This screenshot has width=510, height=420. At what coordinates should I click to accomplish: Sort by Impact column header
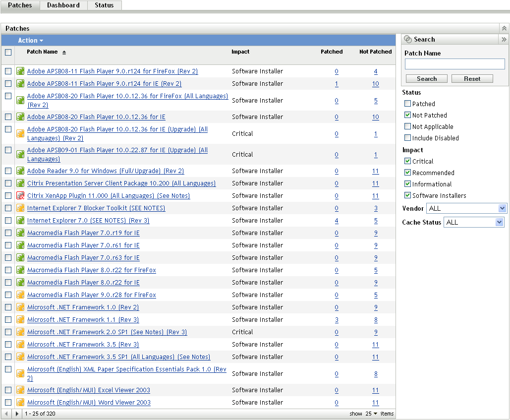point(240,52)
